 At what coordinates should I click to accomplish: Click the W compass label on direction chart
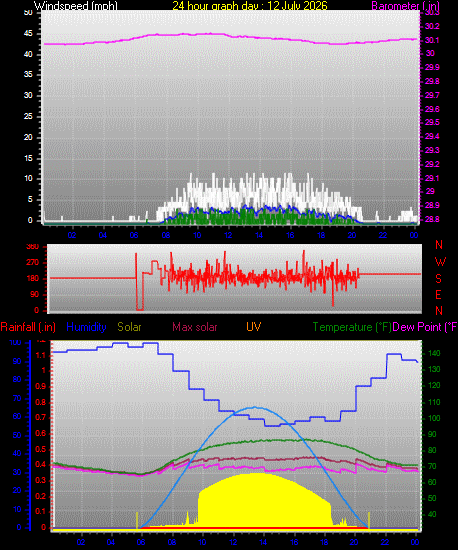tap(440, 261)
